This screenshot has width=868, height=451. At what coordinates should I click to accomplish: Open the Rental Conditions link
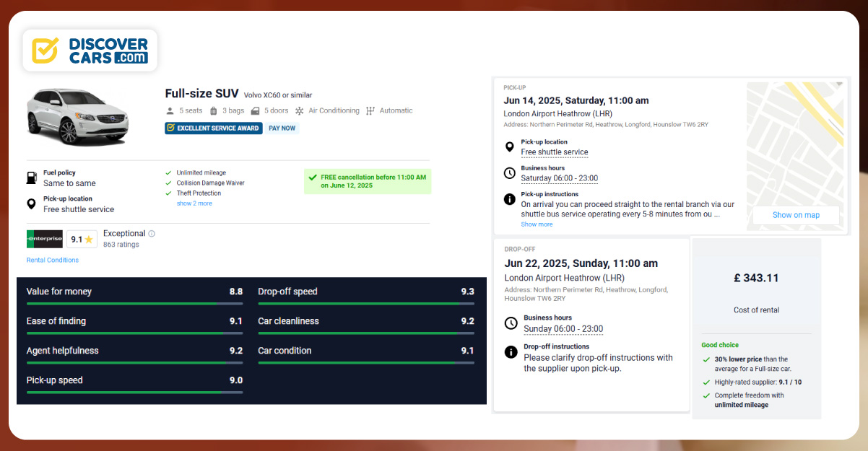53,260
